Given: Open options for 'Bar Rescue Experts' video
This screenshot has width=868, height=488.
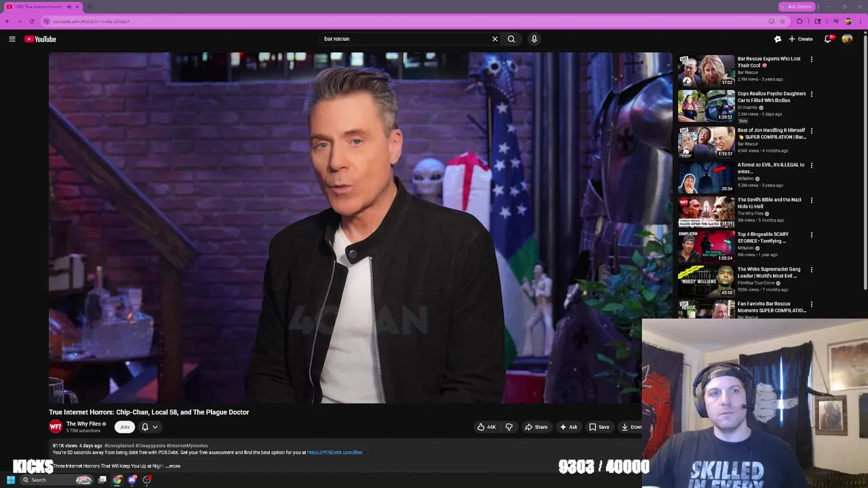Looking at the screenshot, I should (811, 59).
